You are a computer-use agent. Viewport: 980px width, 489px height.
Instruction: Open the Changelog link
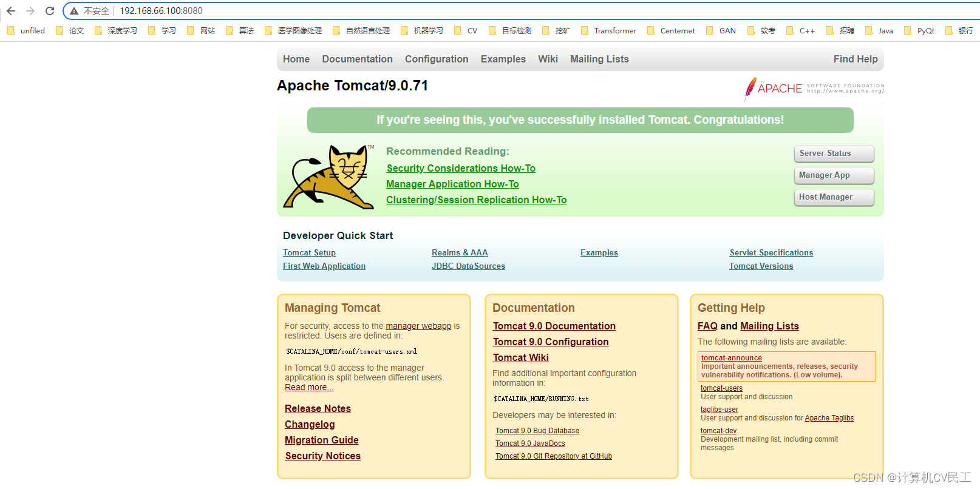click(310, 424)
